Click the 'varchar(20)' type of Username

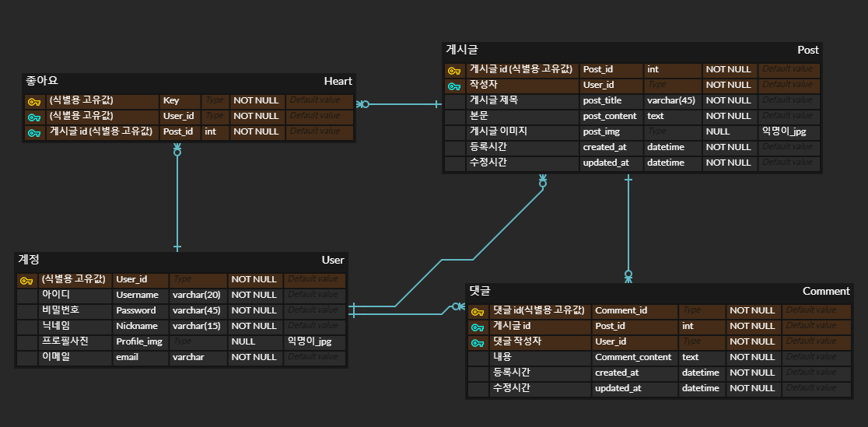[x=197, y=296]
